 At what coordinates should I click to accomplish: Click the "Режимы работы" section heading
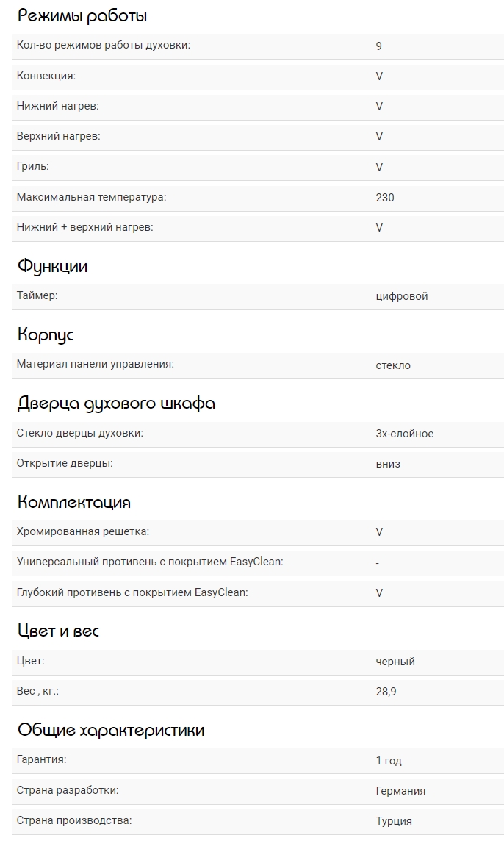tap(82, 15)
